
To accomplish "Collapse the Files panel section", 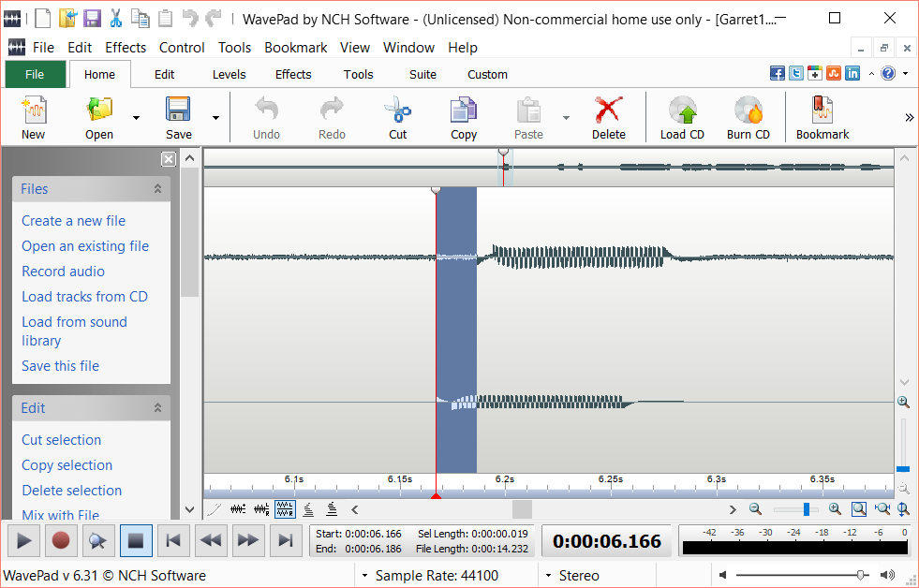I will (x=157, y=188).
